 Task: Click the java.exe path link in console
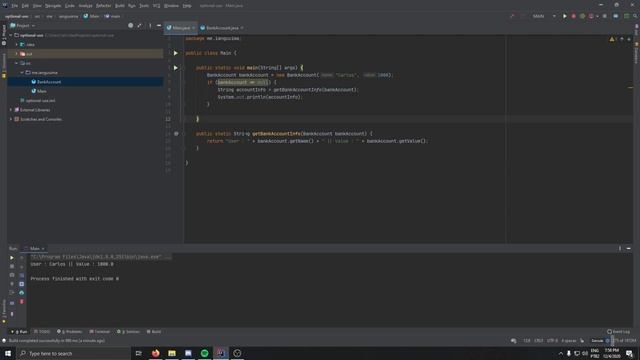tap(96, 257)
